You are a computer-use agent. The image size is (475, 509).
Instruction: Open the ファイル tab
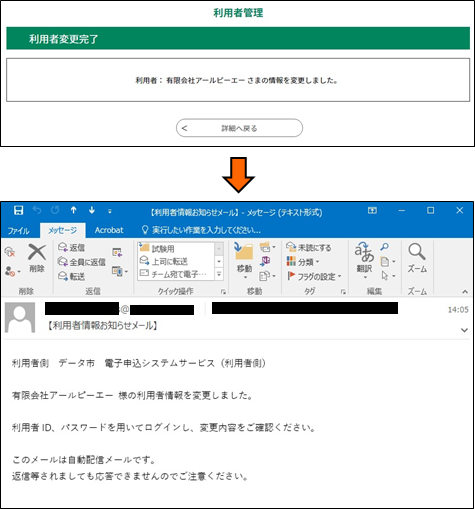tap(19, 230)
